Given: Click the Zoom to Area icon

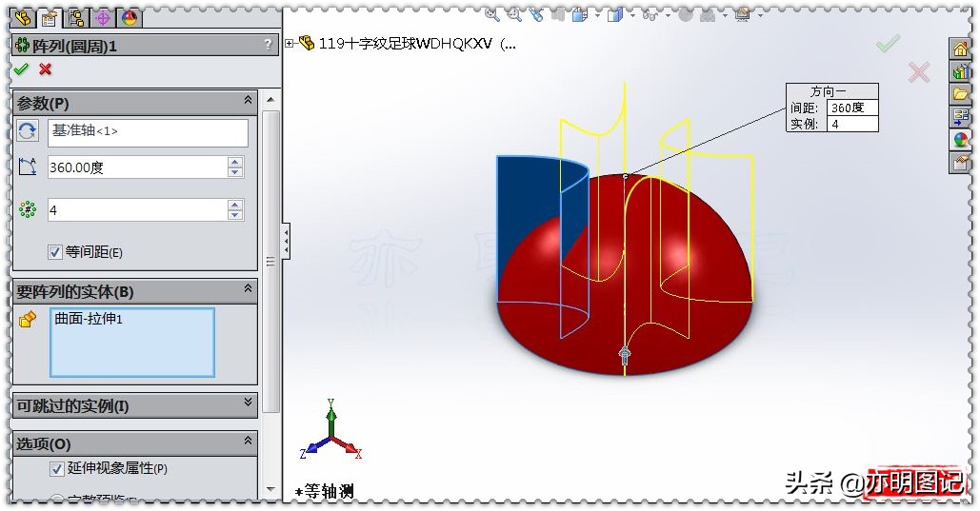Looking at the screenshot, I should (x=513, y=13).
